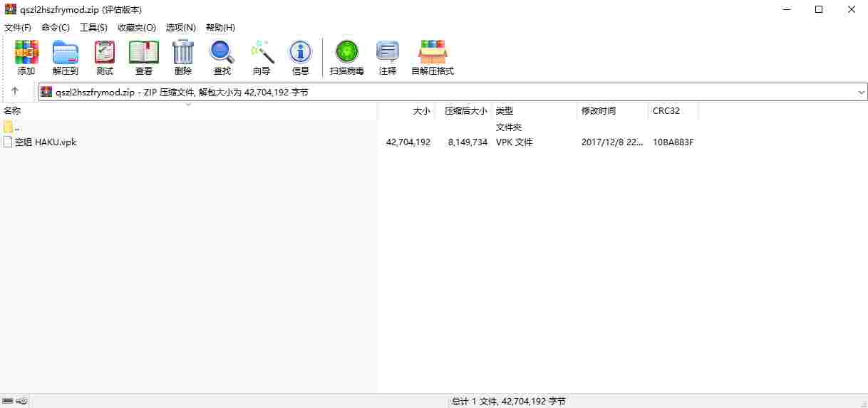This screenshot has width=868, height=408.
Task: Open the 注释 (Comment) icon
Action: pos(388,53)
